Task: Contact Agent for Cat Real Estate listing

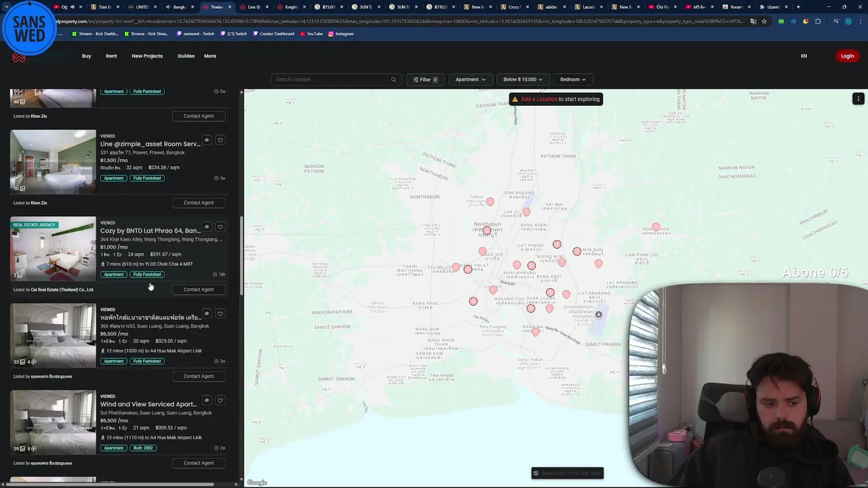Action: pos(199,289)
